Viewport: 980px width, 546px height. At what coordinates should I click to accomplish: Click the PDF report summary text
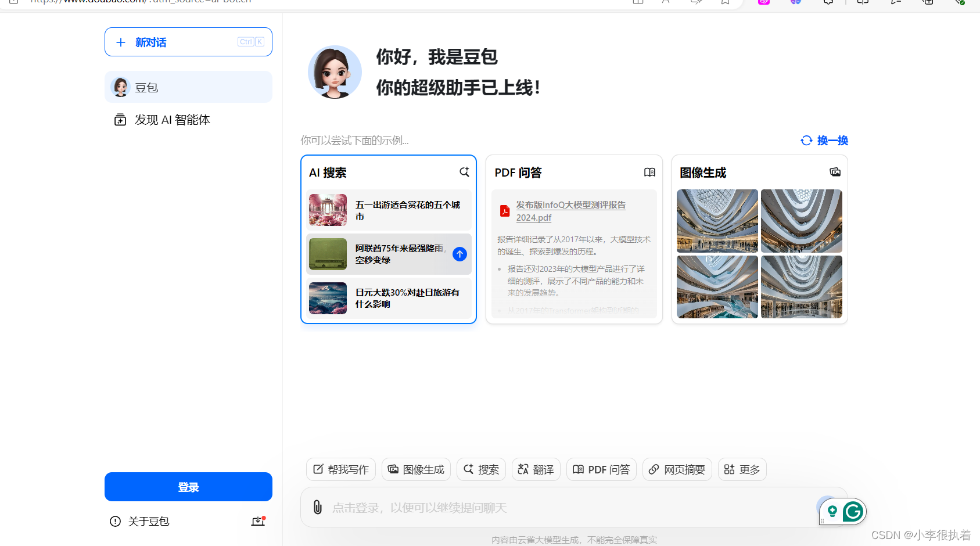[x=573, y=245]
